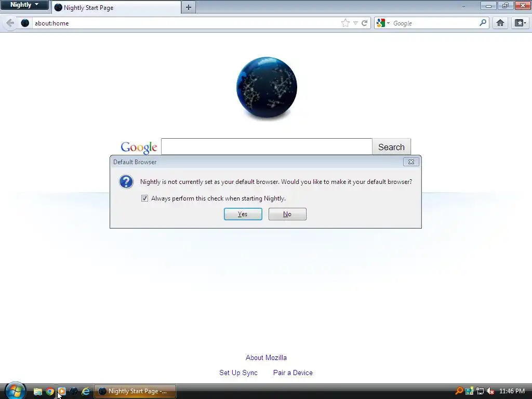Click the muted volume tray icon
Image resolution: width=532 pixels, height=399 pixels.
(x=490, y=391)
